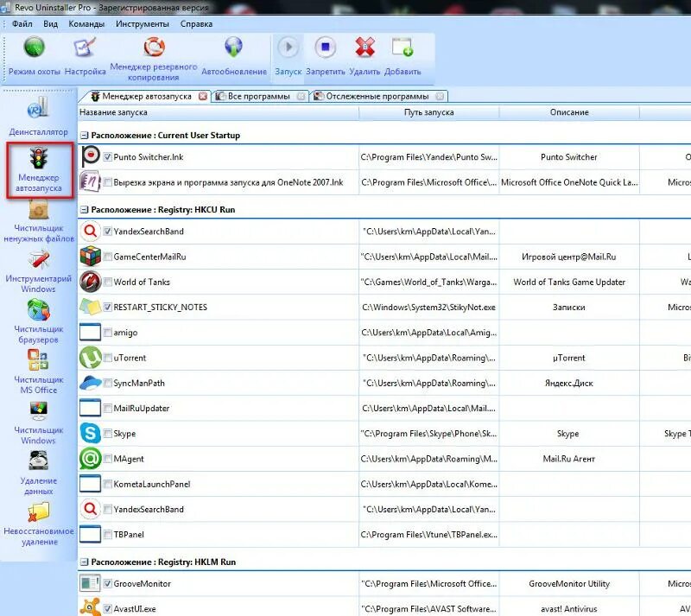Uncheck the AvastUI.exe checkbox
Screen dimensions: 691x616
coord(107,608)
